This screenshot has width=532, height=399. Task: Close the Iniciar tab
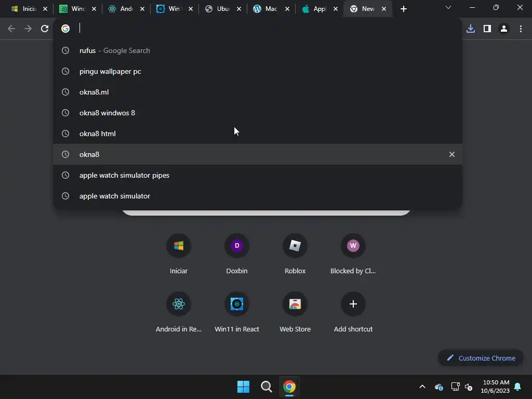click(45, 9)
